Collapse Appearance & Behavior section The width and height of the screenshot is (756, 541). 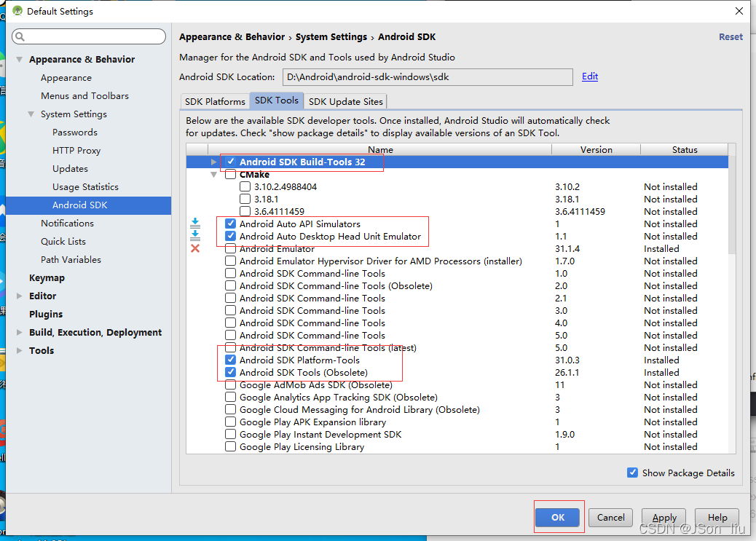tap(19, 59)
